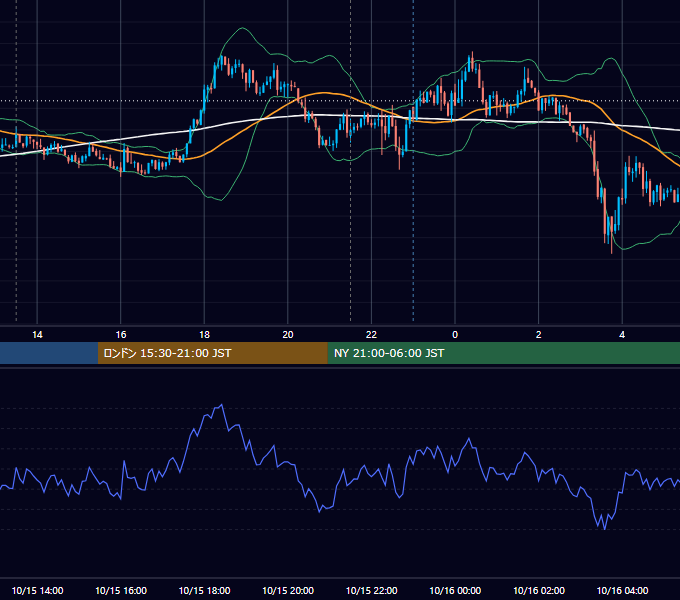The width and height of the screenshot is (680, 600).
Task: Click the 10/15 20:00 date label
Action: [x=288, y=590]
